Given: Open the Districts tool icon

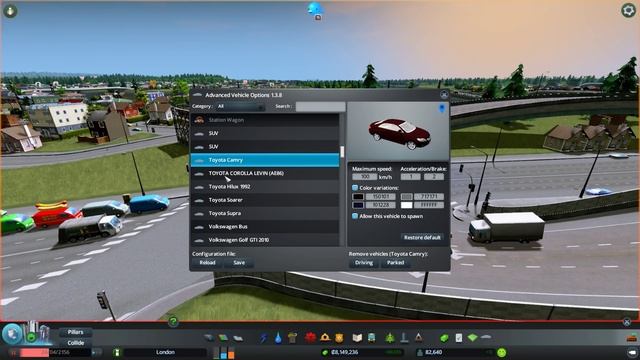Looking at the screenshot, I should pyautogui.click(x=238, y=338).
